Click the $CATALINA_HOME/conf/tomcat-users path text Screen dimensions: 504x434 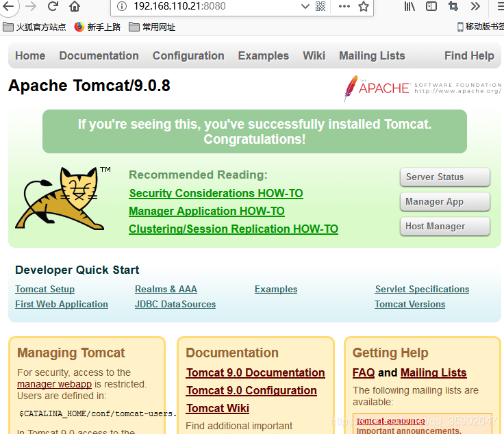[98, 413]
